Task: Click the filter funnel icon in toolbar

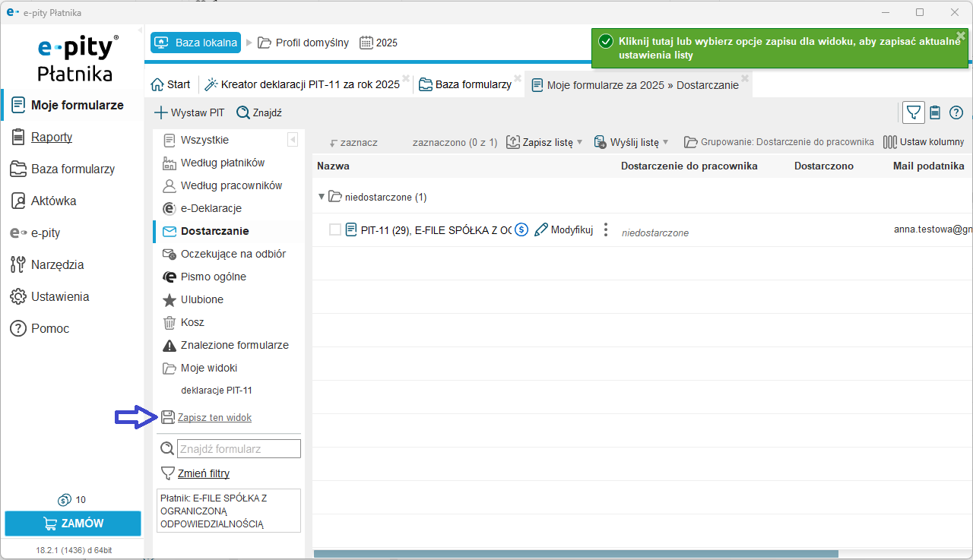Action: (x=914, y=112)
